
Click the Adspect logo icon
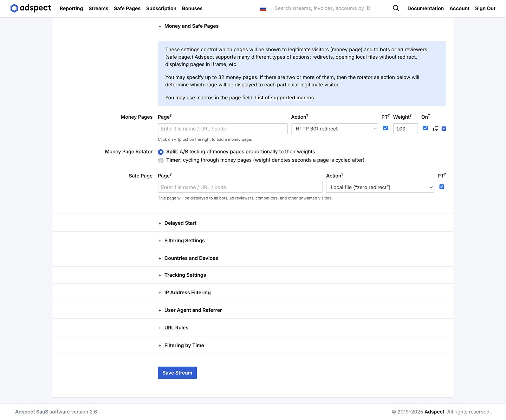point(14,8)
